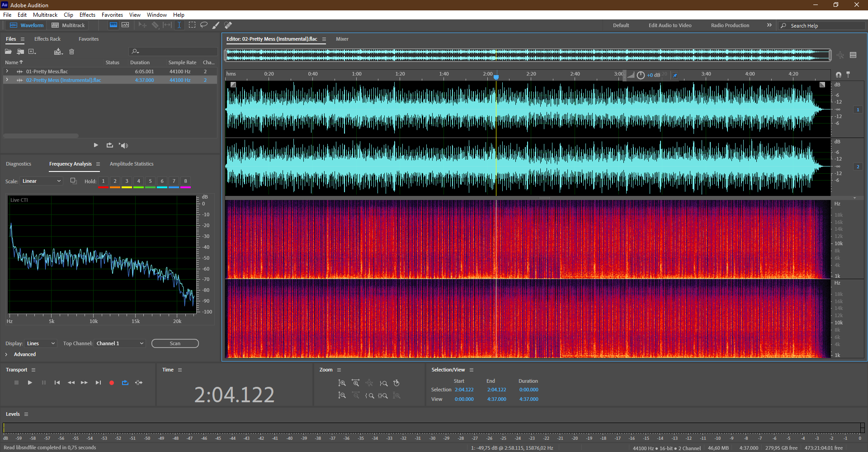Image resolution: width=868 pixels, height=452 pixels.
Task: Click Hold button 4 with green marker
Action: click(x=138, y=182)
